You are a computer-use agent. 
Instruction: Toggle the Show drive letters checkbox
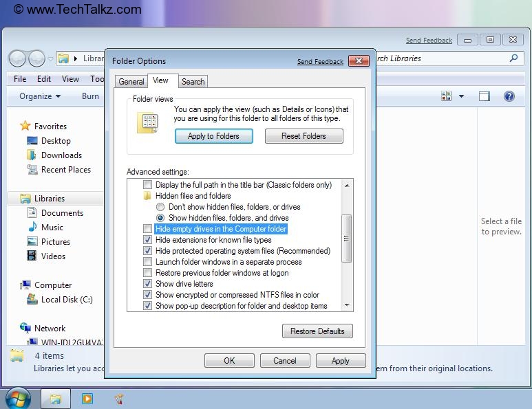point(147,284)
